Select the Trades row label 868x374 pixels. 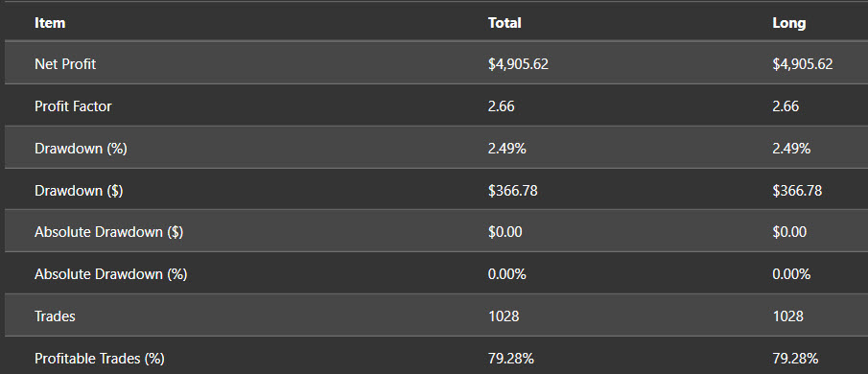click(x=55, y=316)
